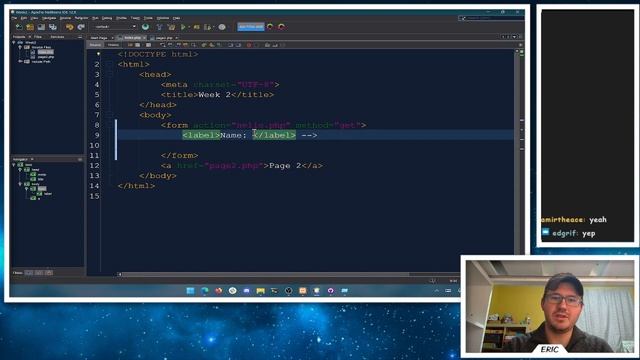The width and height of the screenshot is (640, 360).
Task: Click the closing </form> tag on line 11
Action: point(179,156)
